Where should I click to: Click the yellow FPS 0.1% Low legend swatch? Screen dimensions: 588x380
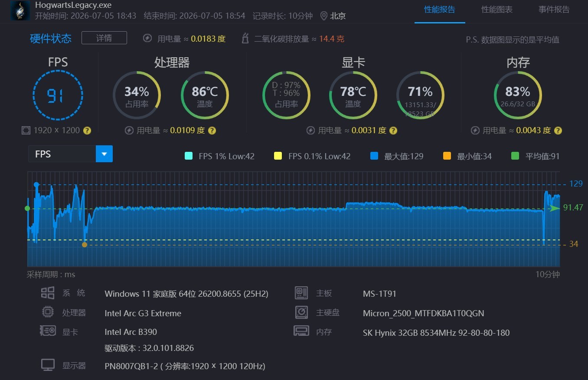tap(278, 156)
